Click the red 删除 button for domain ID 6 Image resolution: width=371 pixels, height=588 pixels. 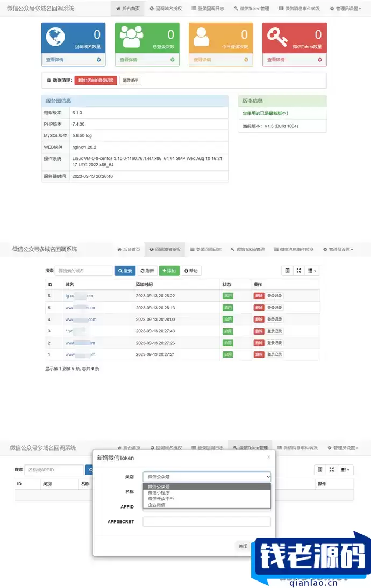pyautogui.click(x=259, y=296)
